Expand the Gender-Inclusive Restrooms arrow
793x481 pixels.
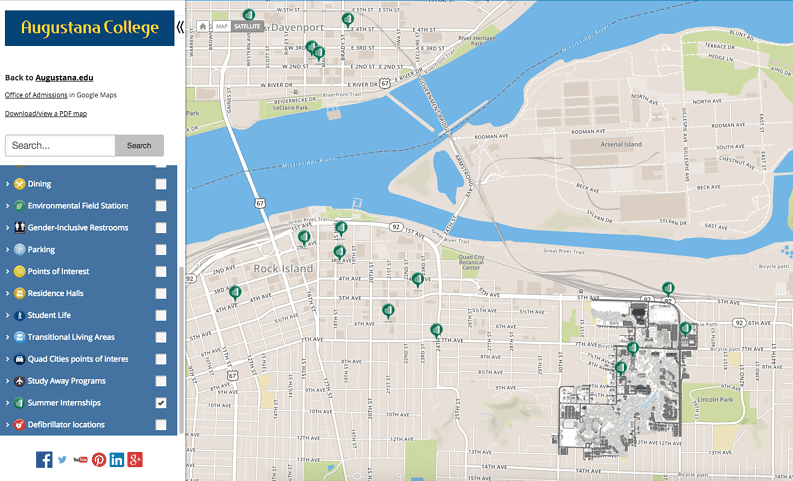point(7,228)
